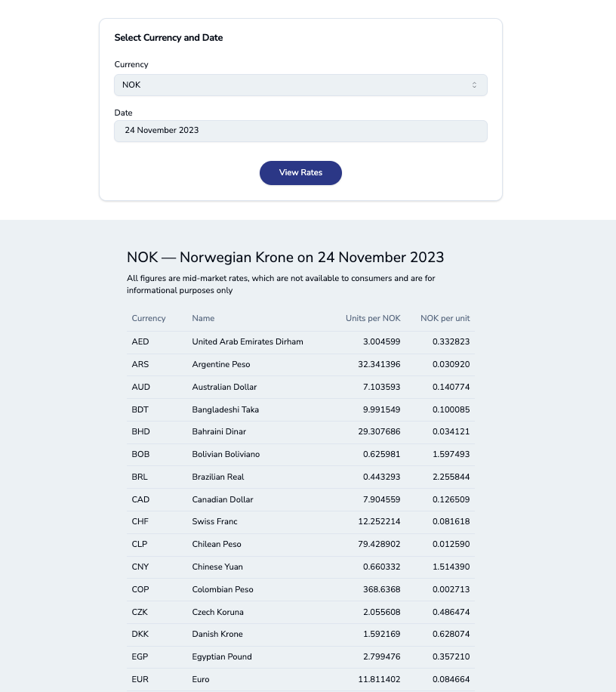
Task: Select the Danish Krone row
Action: [x=300, y=635]
